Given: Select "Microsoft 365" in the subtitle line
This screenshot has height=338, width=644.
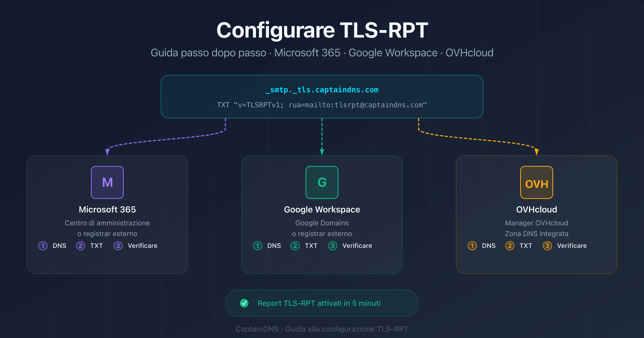Looking at the screenshot, I should click(308, 53).
